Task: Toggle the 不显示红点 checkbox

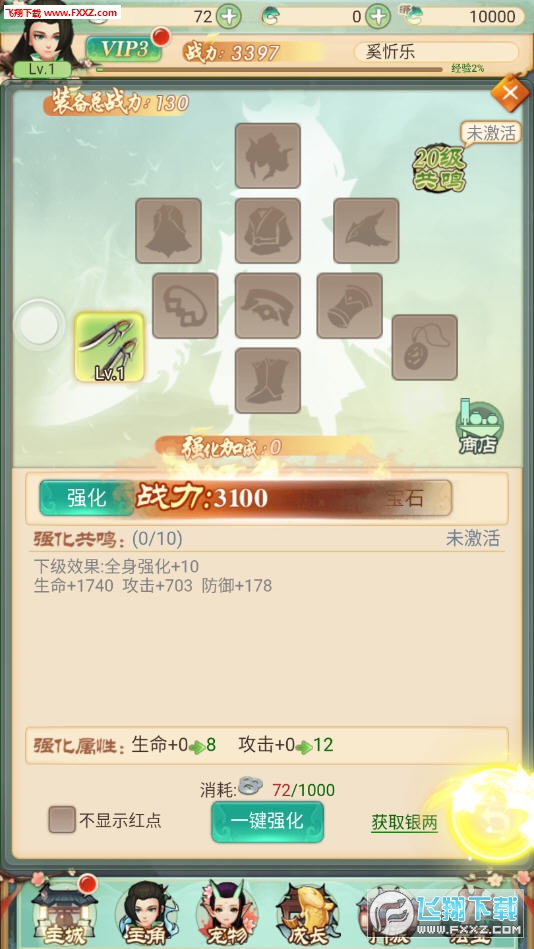Action: [x=62, y=819]
